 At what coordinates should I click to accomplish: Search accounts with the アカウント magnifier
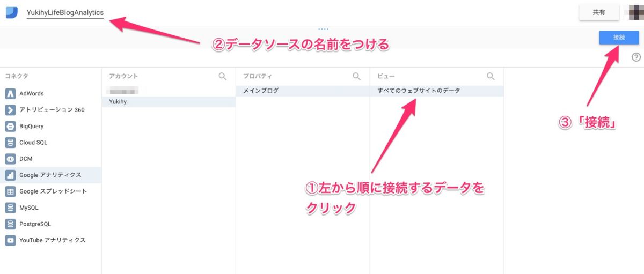tap(223, 77)
